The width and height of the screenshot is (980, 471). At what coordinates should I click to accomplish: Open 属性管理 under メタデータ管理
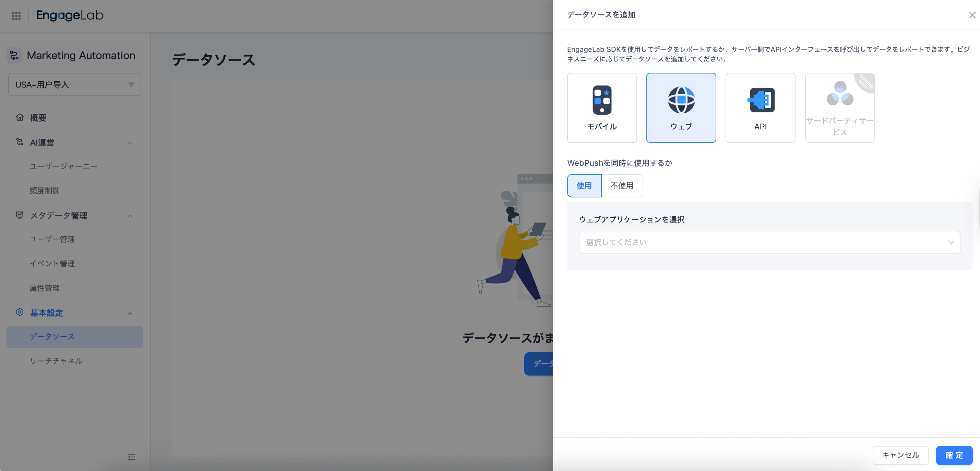[45, 288]
